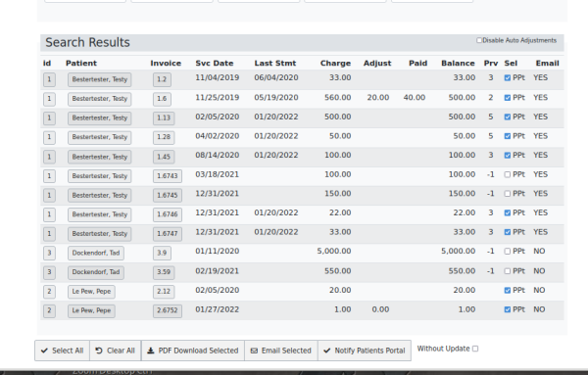
Task: Uncheck Sel checkbox for invoice 2.6752
Action: pos(508,309)
